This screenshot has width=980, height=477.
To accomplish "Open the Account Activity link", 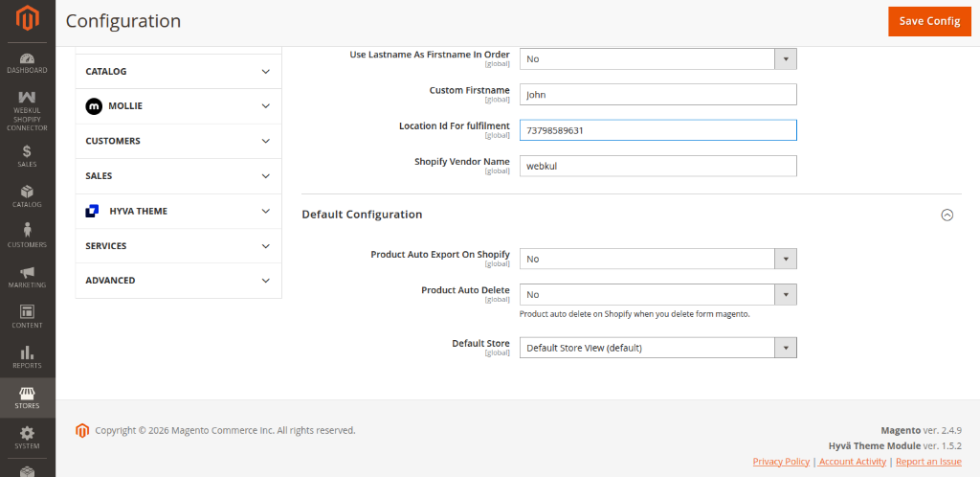I will tap(853, 462).
